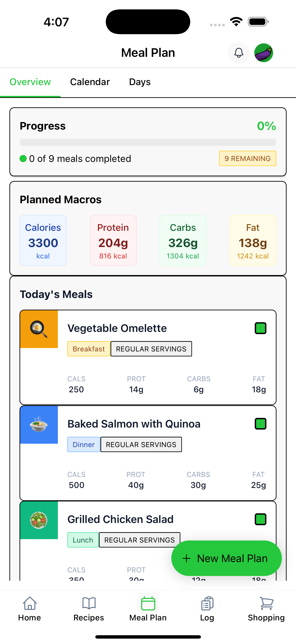Switch to the Days tab

point(140,82)
